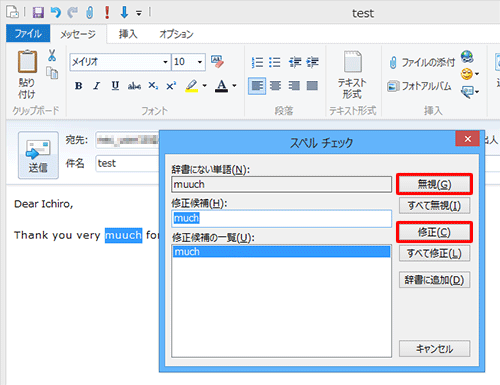Close the スペル チェック dialog
This screenshot has width=500, height=385.
[x=467, y=139]
